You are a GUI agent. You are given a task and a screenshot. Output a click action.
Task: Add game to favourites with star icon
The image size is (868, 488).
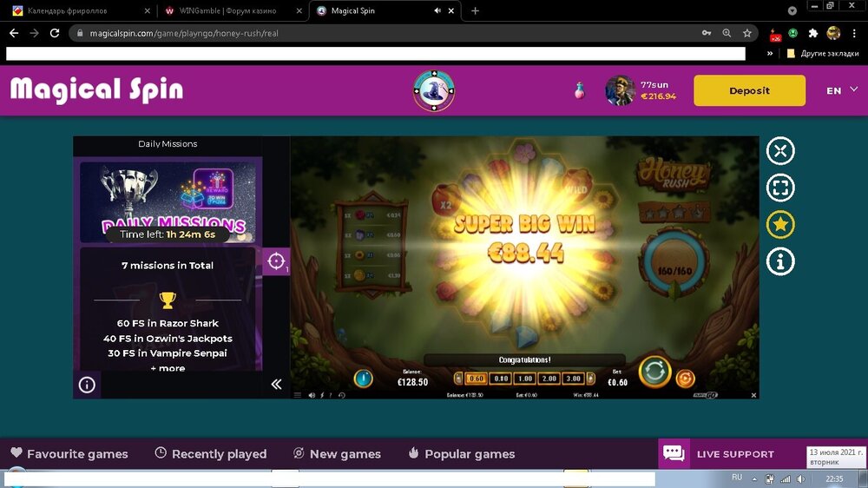780,225
